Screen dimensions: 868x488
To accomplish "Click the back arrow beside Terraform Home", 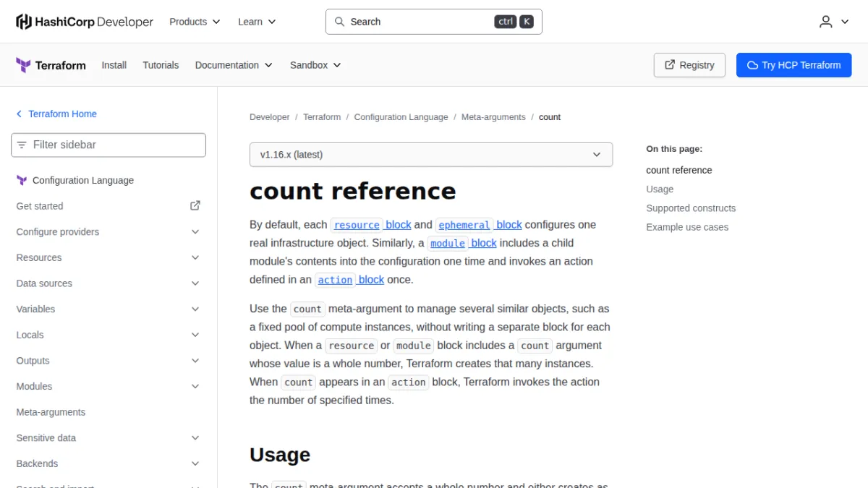I will point(19,114).
